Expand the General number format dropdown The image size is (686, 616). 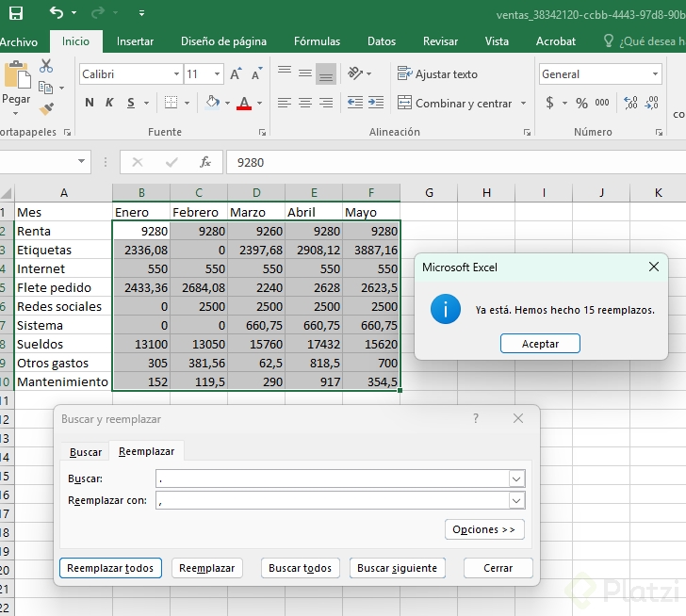click(x=655, y=73)
